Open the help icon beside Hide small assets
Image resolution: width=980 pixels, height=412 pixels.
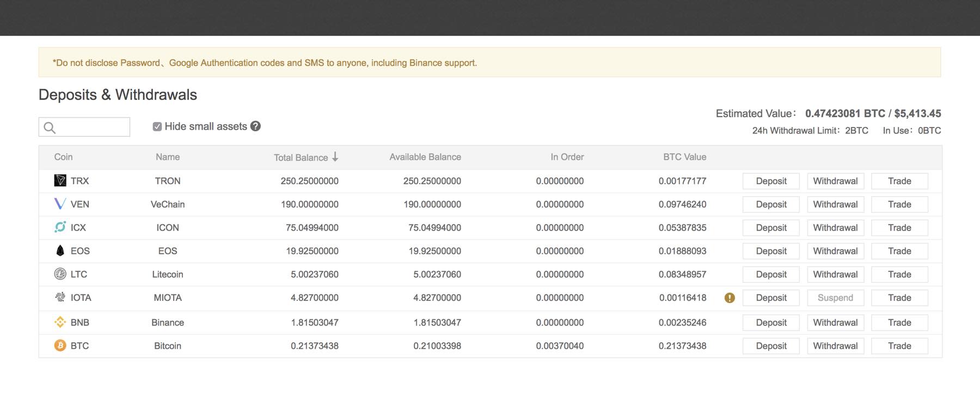tap(255, 126)
